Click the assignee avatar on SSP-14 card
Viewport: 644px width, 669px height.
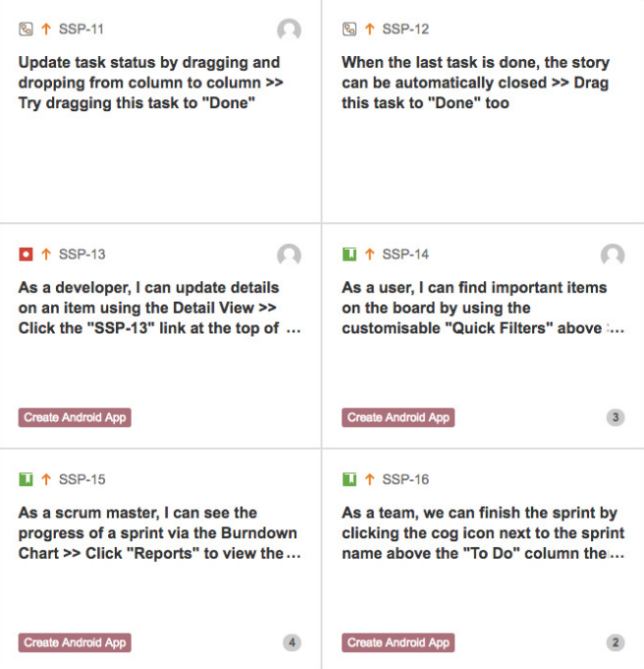[613, 255]
